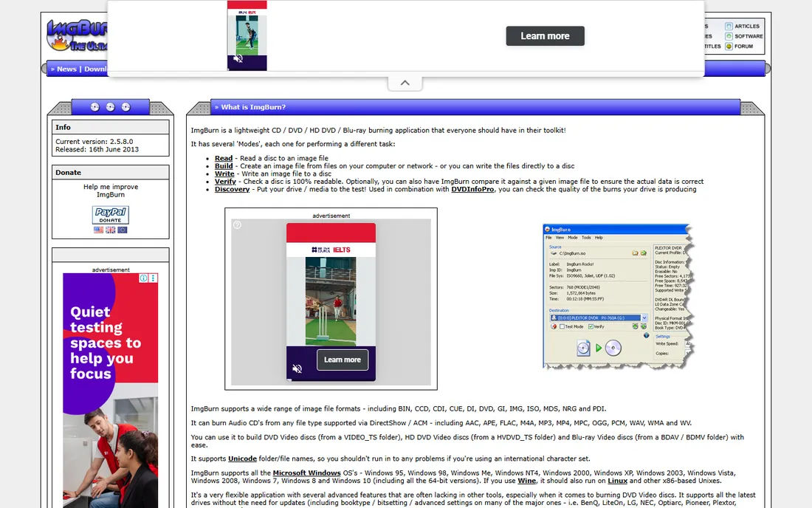Click Learn more in middle IELTS ad
Screen dimensions: 812x508
click(x=343, y=360)
